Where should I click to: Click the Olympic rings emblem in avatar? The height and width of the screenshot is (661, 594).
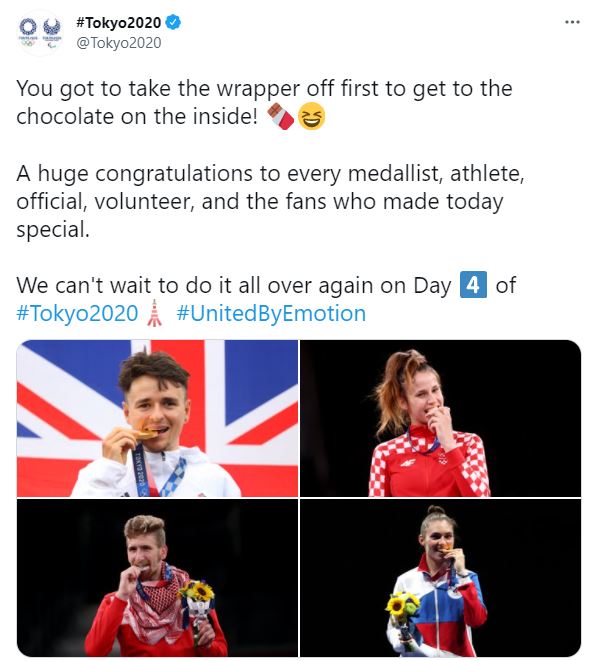pyautogui.click(x=28, y=32)
